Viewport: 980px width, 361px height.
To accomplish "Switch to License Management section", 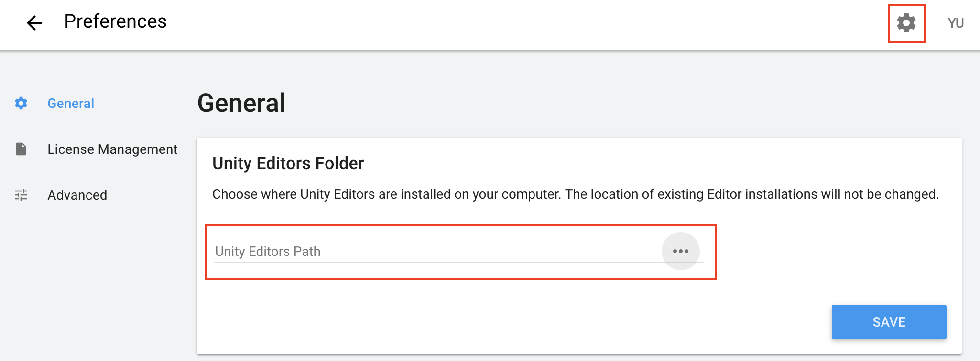I will pyautogui.click(x=112, y=149).
